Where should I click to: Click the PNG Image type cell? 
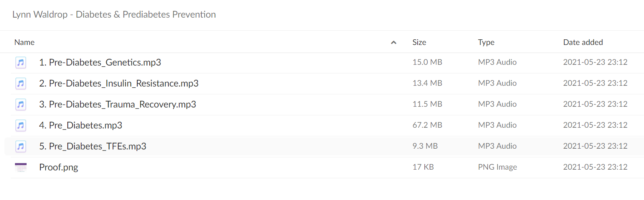497,167
